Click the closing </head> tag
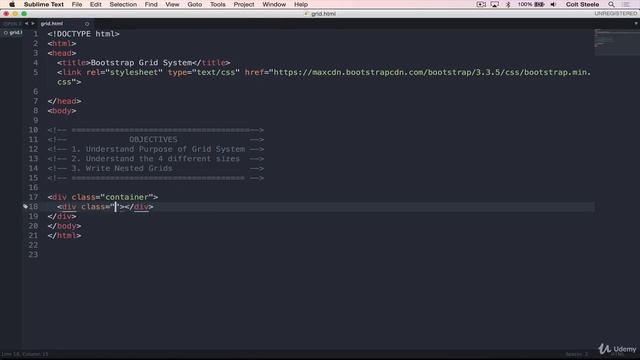 (64, 101)
